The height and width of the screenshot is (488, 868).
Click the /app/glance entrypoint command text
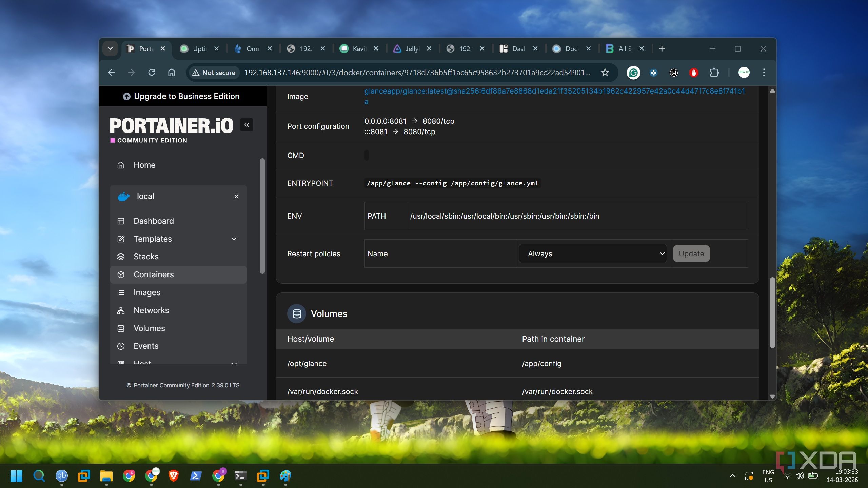point(452,183)
